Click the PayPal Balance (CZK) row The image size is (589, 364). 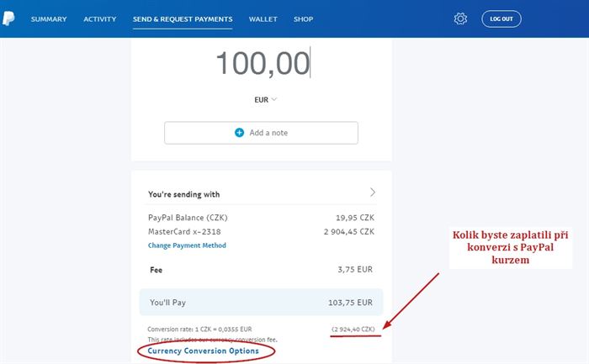click(x=261, y=218)
